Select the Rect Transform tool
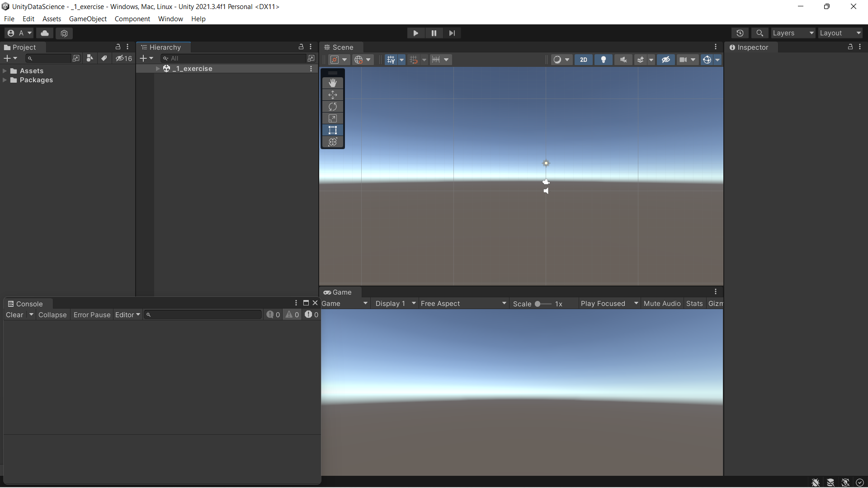 [333, 130]
